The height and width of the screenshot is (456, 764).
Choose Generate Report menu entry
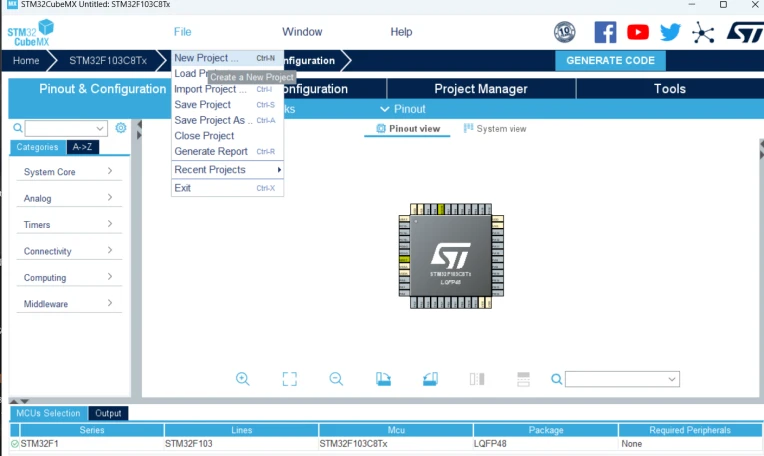pos(228,152)
